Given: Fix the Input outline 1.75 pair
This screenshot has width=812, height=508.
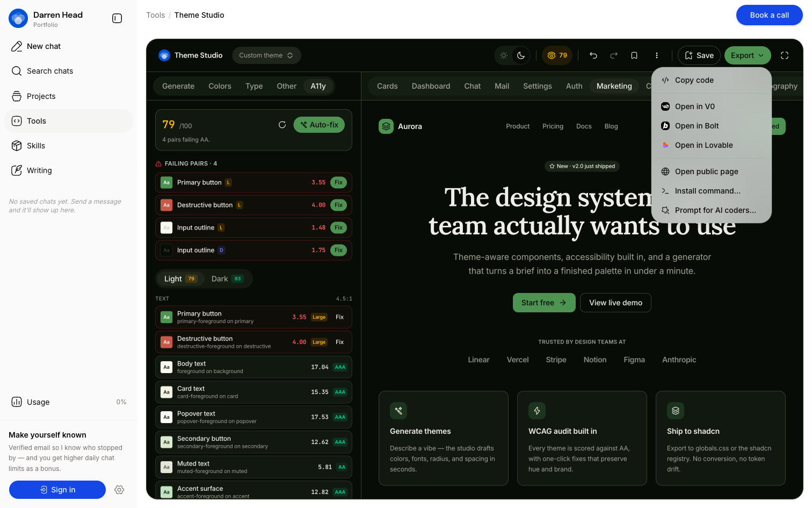Looking at the screenshot, I should click(x=338, y=251).
